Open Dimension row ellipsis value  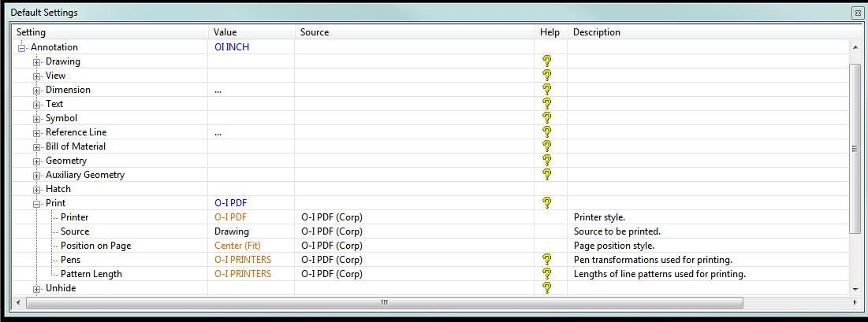pyautogui.click(x=218, y=90)
